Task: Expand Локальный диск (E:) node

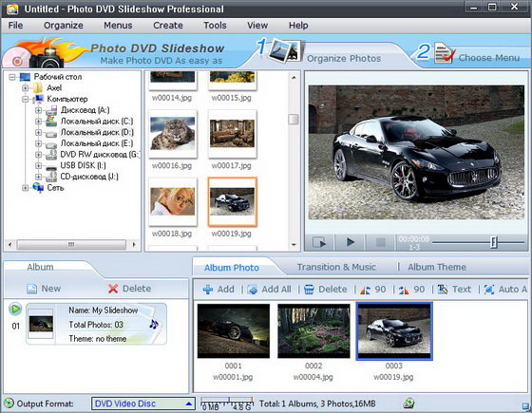Action: pos(38,143)
